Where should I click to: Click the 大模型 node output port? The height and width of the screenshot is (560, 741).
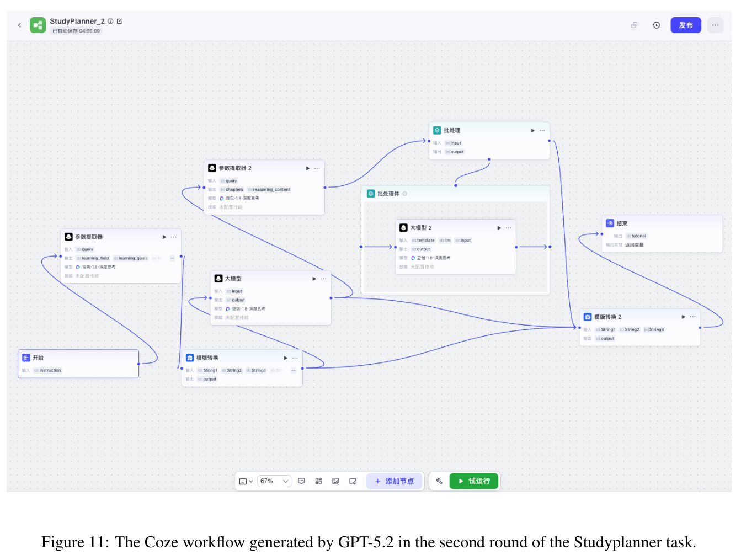point(331,298)
